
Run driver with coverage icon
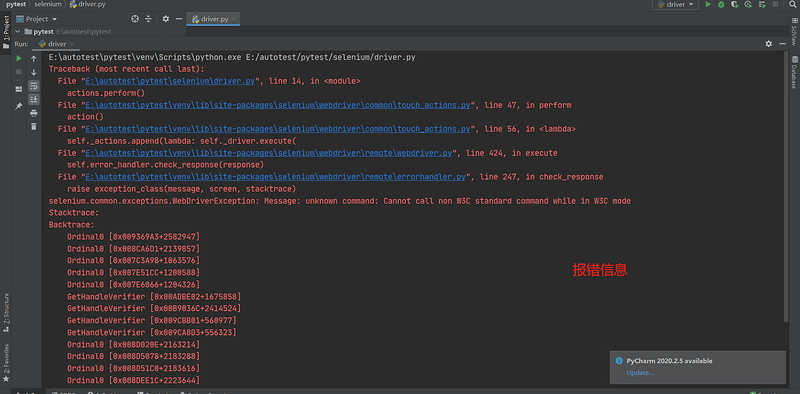pos(734,5)
